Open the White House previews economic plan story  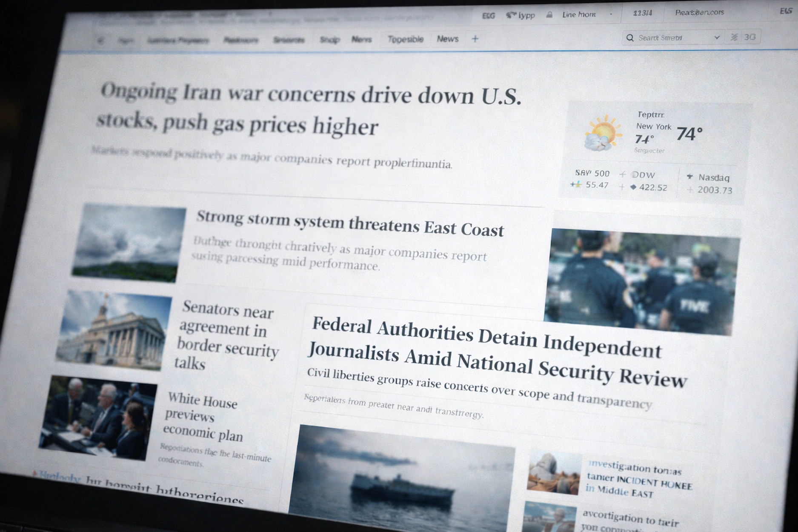pos(202,417)
